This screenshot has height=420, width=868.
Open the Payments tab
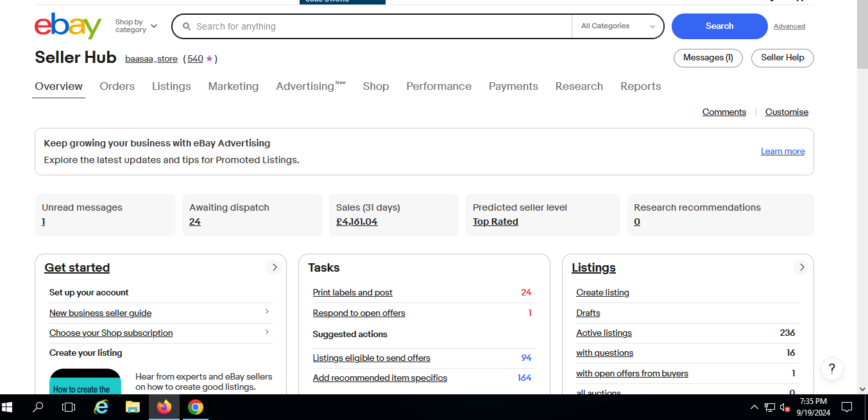click(x=513, y=87)
